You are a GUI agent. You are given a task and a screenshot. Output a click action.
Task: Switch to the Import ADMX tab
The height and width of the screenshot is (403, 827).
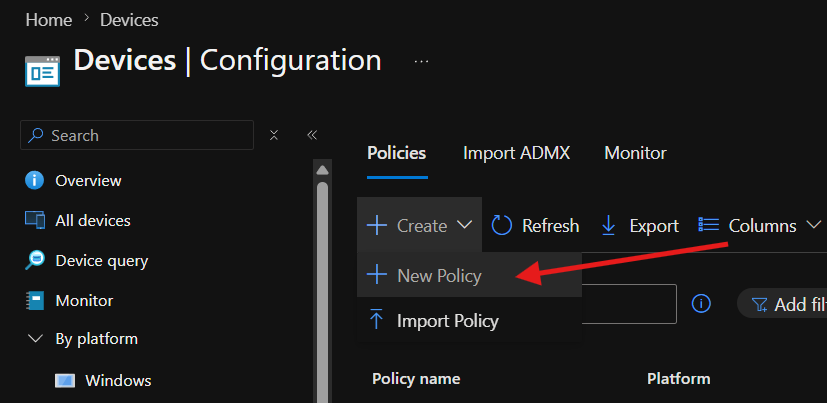point(516,153)
